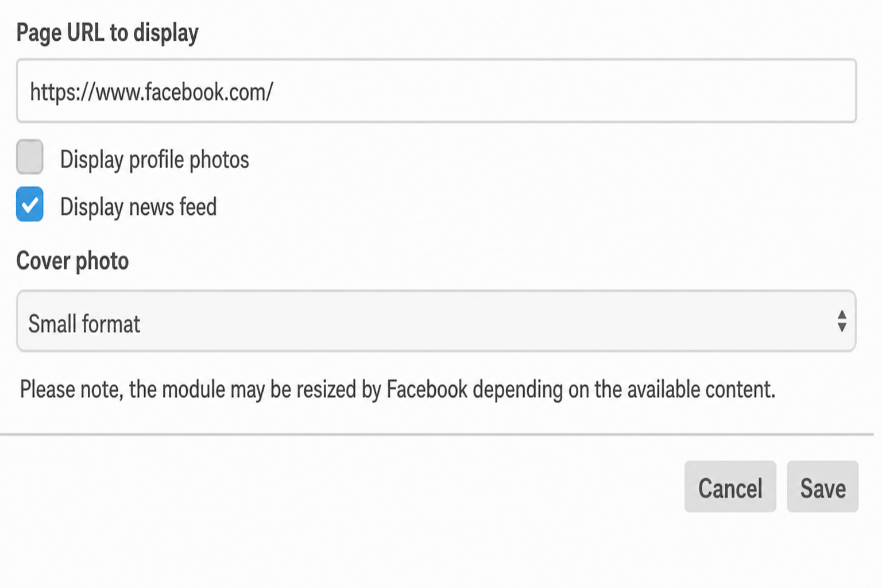Click the blue checkmark icon beside news feed

[30, 204]
